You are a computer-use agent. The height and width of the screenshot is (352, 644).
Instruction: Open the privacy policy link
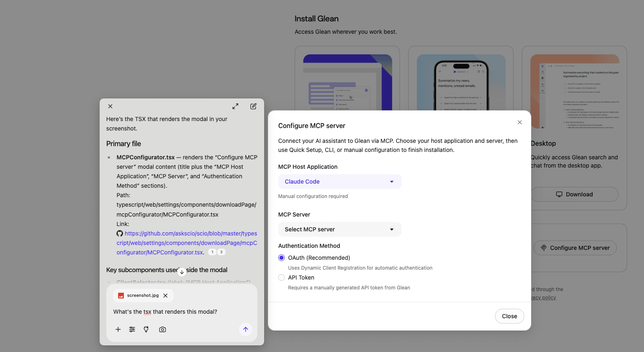click(543, 298)
